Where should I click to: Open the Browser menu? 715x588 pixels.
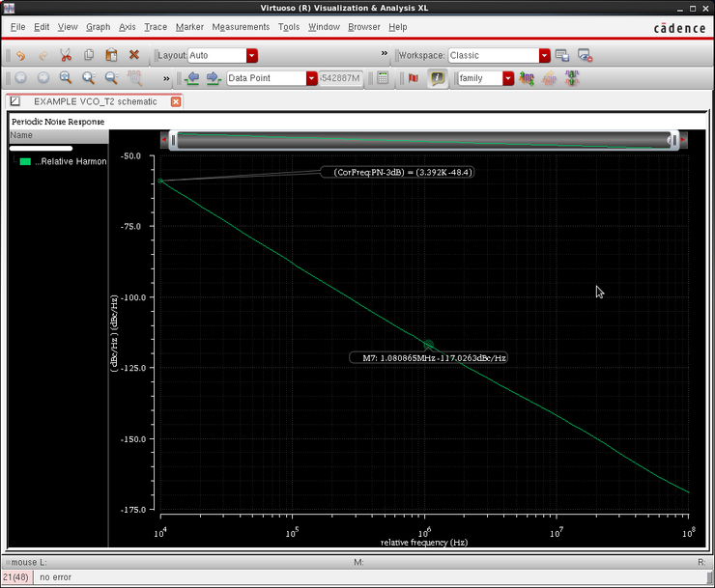tap(364, 27)
